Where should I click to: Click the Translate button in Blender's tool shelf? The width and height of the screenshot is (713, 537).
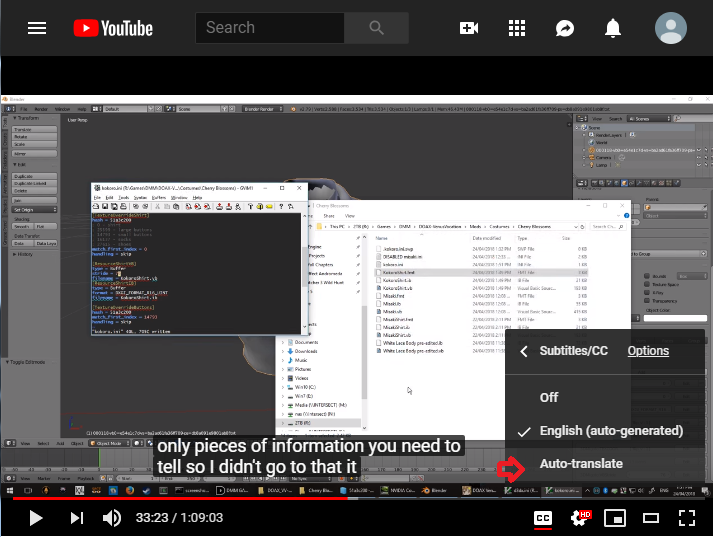point(35,130)
